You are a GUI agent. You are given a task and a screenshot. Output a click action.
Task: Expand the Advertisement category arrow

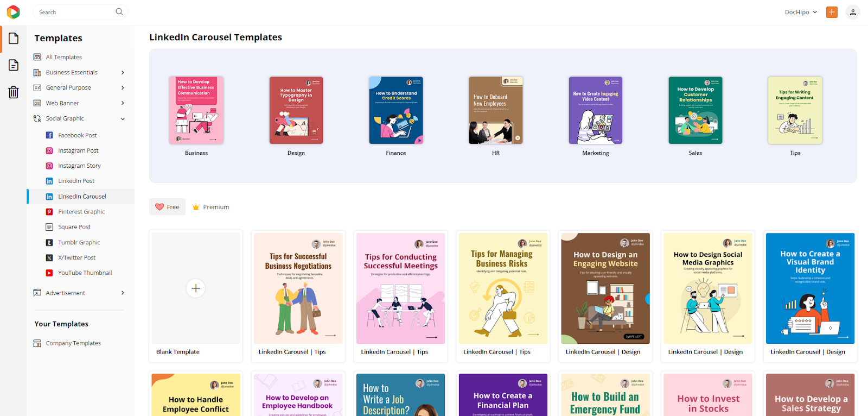tap(123, 293)
